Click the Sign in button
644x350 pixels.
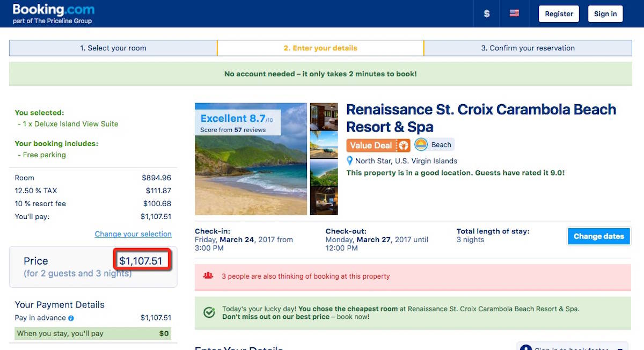click(605, 14)
